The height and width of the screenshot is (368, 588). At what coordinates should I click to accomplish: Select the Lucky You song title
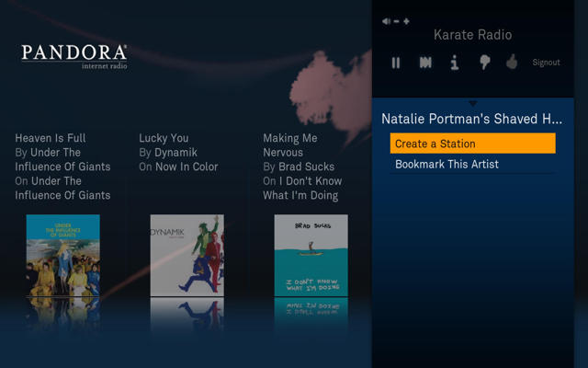pyautogui.click(x=164, y=138)
